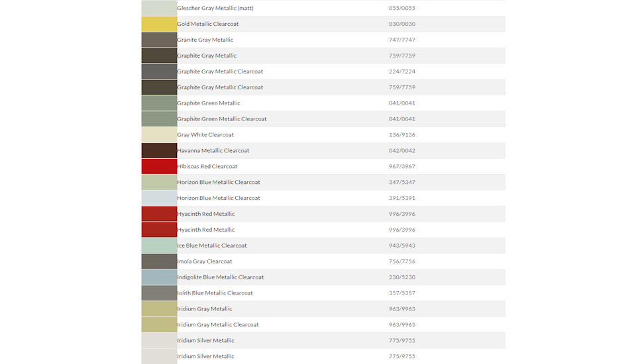Click the 'Indigolite Blue Metallic Clearcoat' label
636x364 pixels.
point(220,277)
